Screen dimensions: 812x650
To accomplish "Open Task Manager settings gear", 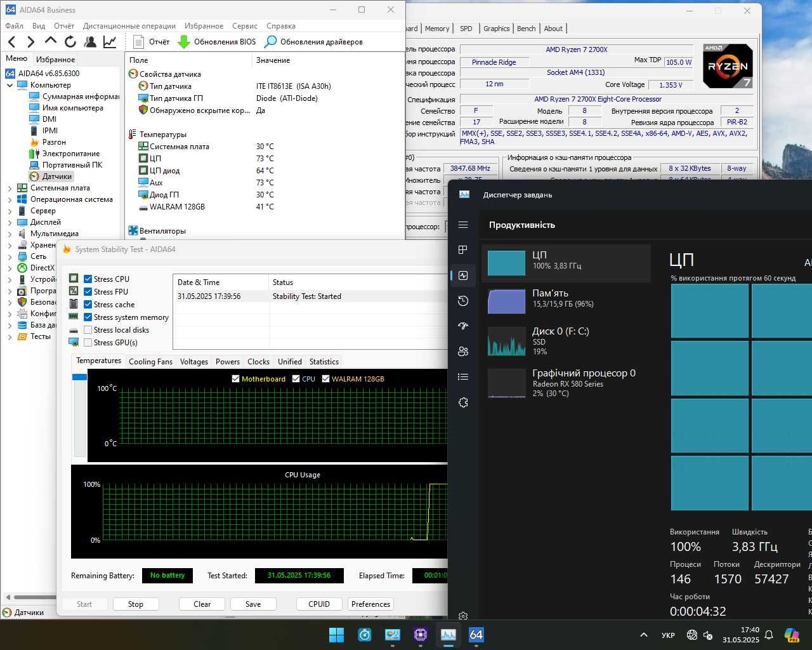I will (463, 616).
